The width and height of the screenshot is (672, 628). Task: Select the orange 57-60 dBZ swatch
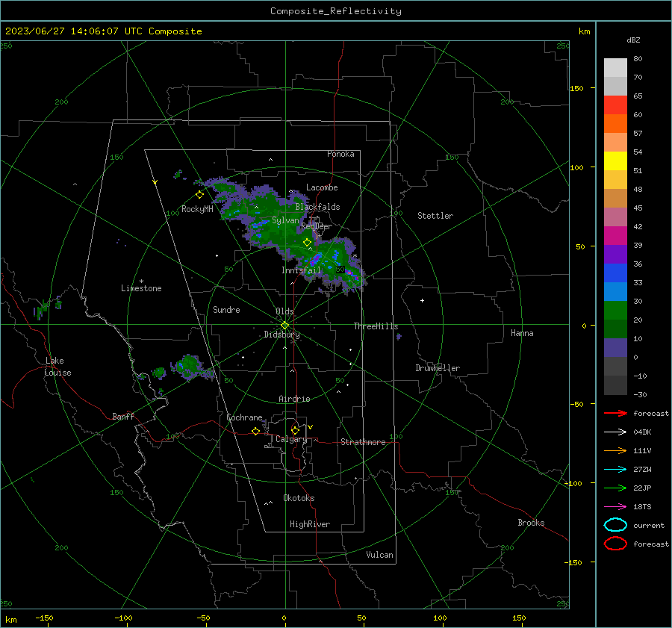click(x=615, y=124)
